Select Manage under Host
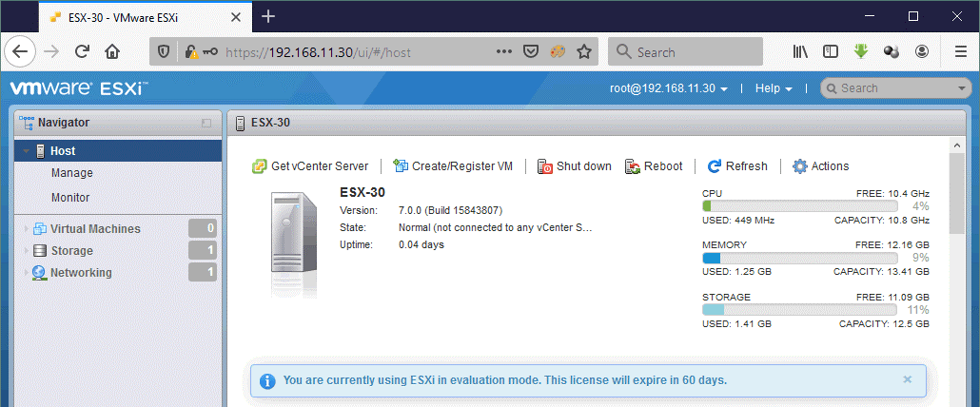 pyautogui.click(x=72, y=173)
